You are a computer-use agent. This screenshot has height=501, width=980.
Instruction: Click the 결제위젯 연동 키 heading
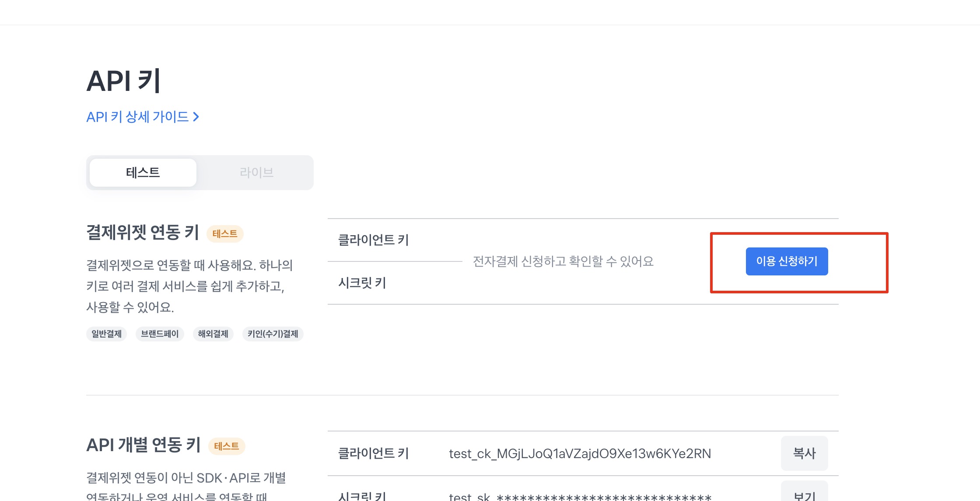pos(143,232)
